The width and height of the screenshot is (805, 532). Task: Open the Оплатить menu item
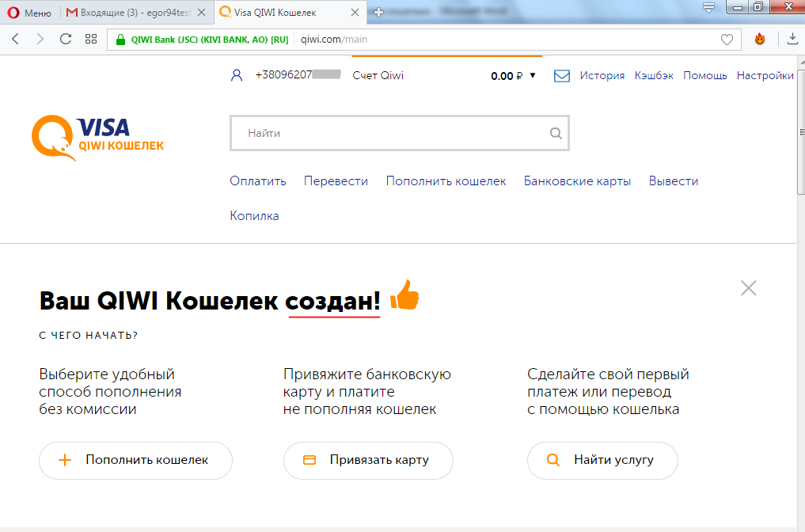pos(258,181)
